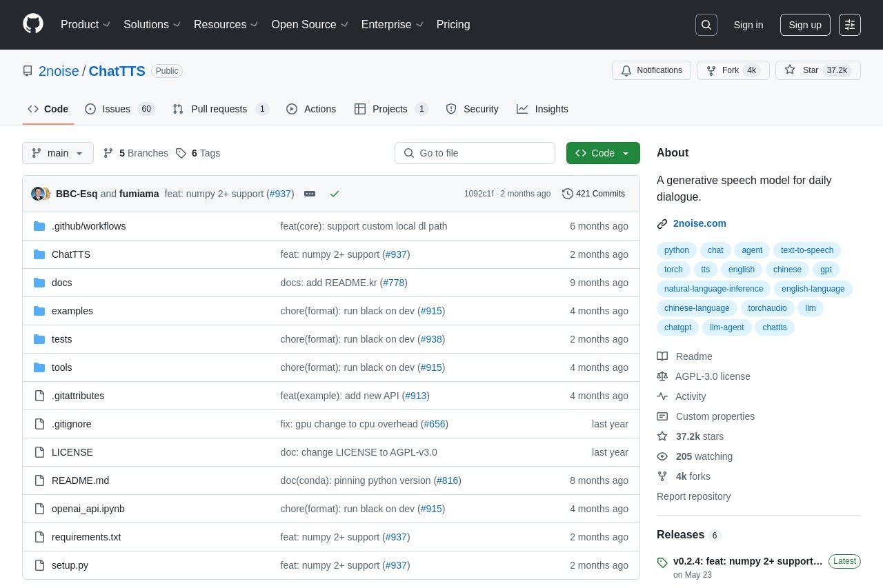
Task: Click the chatgpt topic tag
Action: pos(677,327)
